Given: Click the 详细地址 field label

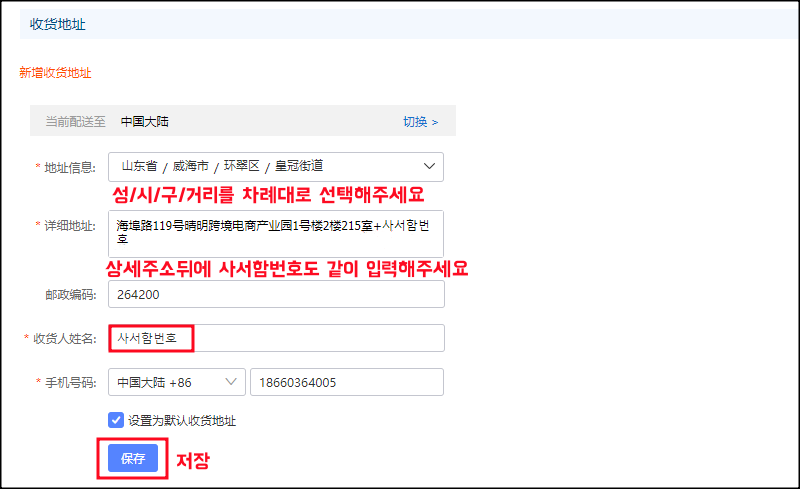Looking at the screenshot, I should [x=70, y=226].
